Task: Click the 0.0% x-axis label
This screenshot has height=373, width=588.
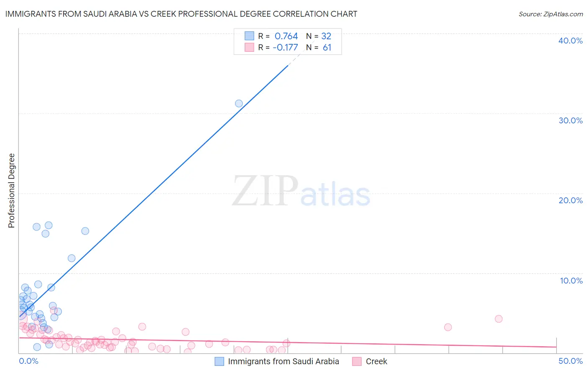Action: (x=28, y=361)
